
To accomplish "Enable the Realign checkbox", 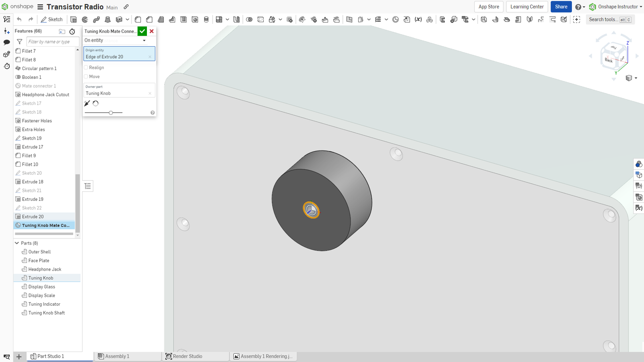I will [86, 68].
